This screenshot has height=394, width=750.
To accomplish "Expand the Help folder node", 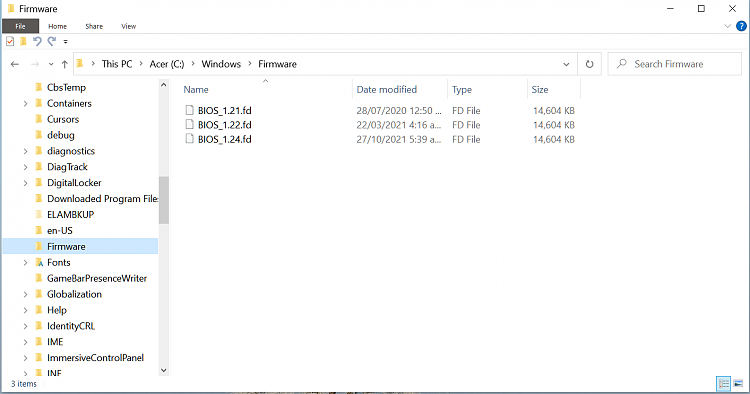I will pos(25,310).
